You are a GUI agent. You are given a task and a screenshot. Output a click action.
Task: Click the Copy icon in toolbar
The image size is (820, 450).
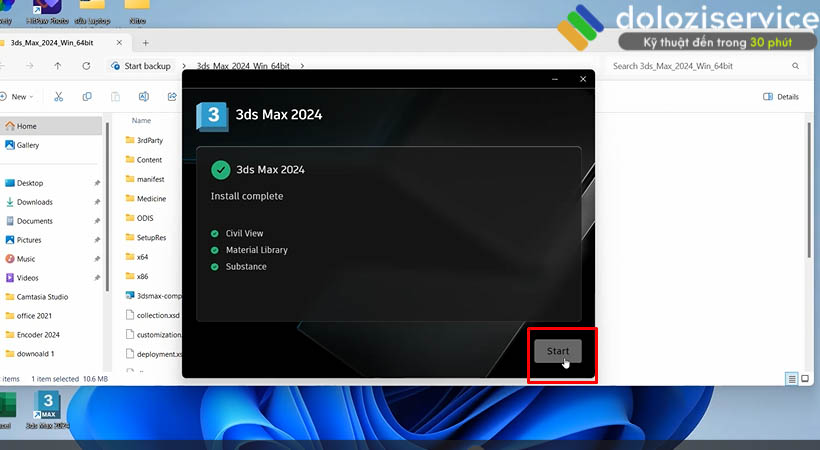click(x=87, y=97)
